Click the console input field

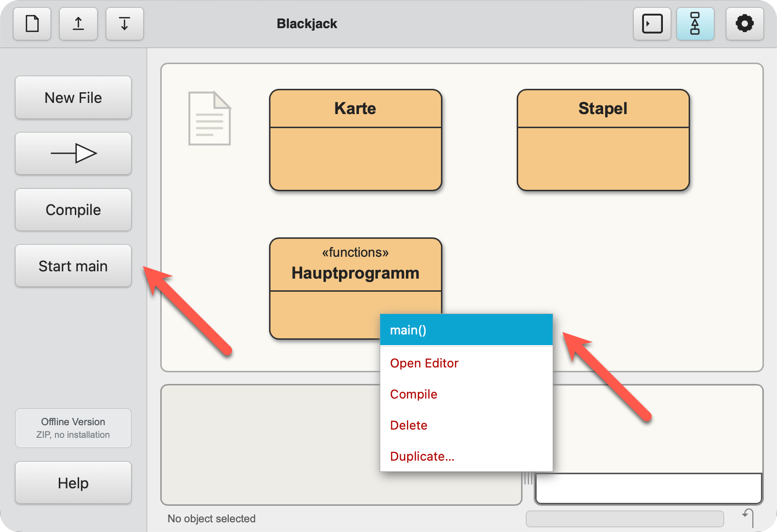pyautogui.click(x=649, y=488)
